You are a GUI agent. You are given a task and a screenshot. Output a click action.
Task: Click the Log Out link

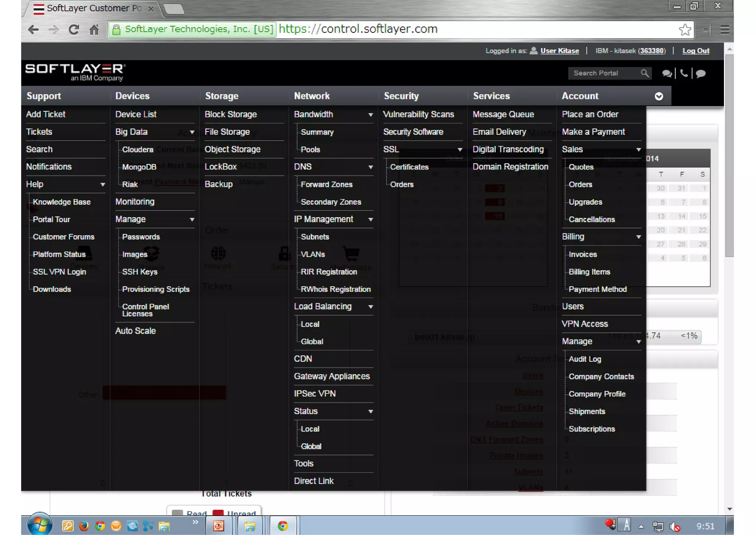point(695,51)
